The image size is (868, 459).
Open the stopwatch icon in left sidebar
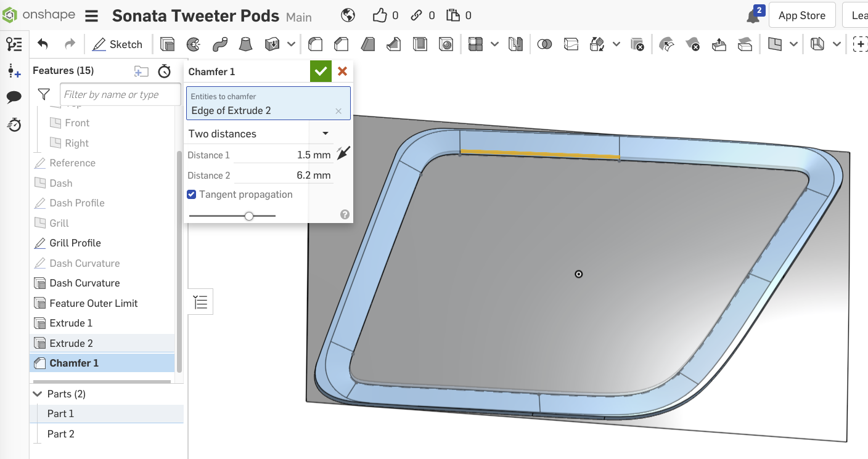point(14,124)
